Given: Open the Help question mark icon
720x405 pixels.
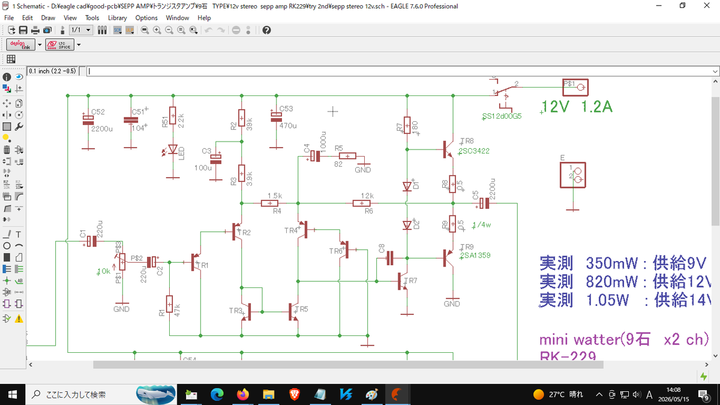Looking at the screenshot, I should pos(266,30).
